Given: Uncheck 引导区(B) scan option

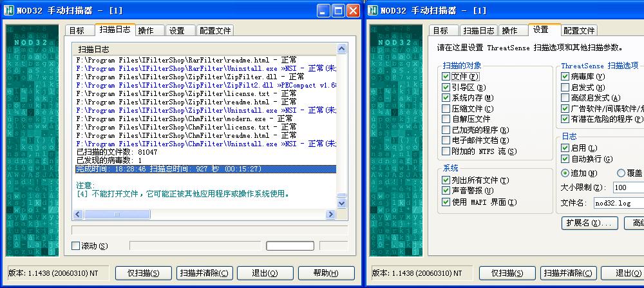Looking at the screenshot, I should [446, 87].
